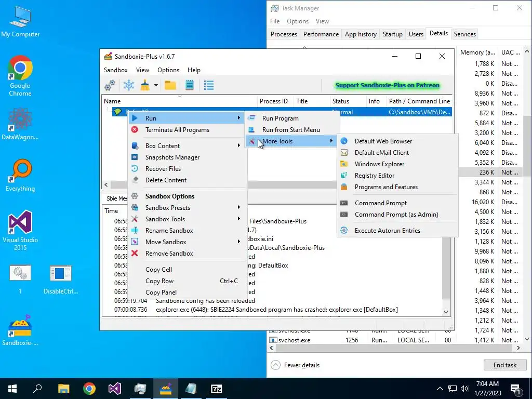The image size is (532, 399).
Task: Switch to Performance tab in Task Manager
Action: click(321, 34)
